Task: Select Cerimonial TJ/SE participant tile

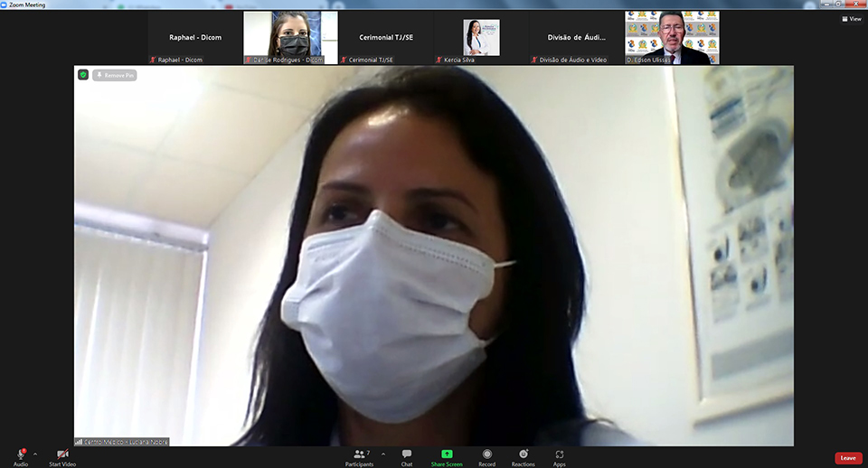Action: pos(386,38)
